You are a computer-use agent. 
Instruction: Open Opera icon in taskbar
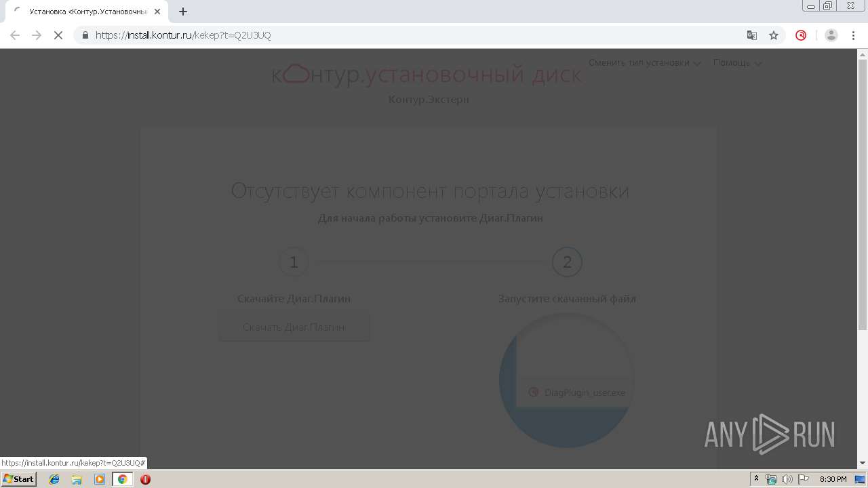pos(145,479)
